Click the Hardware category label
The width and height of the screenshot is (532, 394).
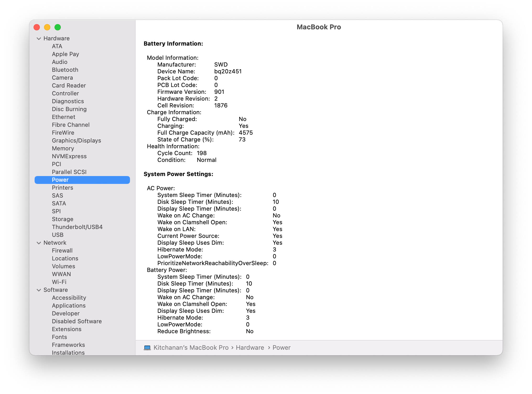coord(57,39)
